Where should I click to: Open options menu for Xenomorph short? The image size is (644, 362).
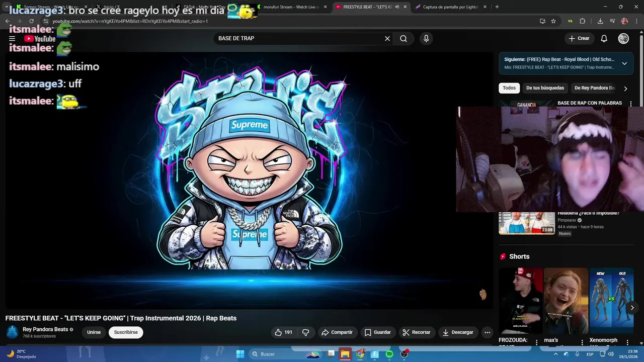coord(627,342)
